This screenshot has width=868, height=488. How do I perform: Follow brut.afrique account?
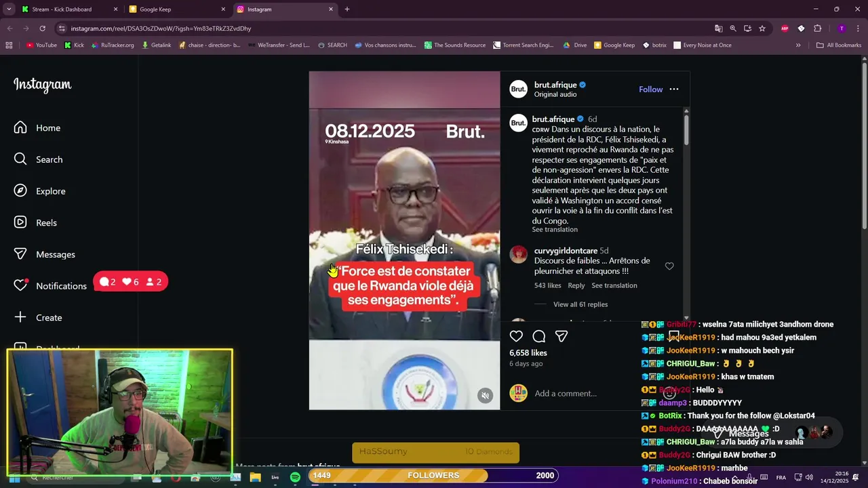tap(650, 89)
